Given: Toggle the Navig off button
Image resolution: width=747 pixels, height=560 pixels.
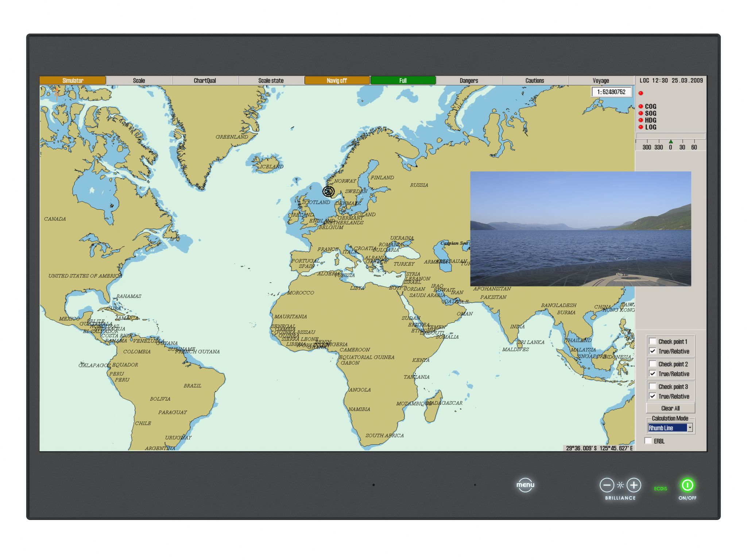Looking at the screenshot, I should click(337, 80).
